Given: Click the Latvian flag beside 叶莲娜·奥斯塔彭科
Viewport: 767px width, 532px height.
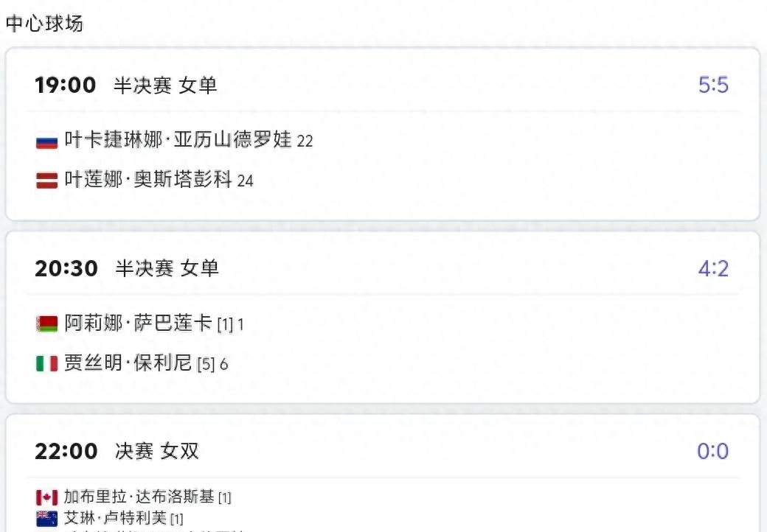Looking at the screenshot, I should (47, 181).
